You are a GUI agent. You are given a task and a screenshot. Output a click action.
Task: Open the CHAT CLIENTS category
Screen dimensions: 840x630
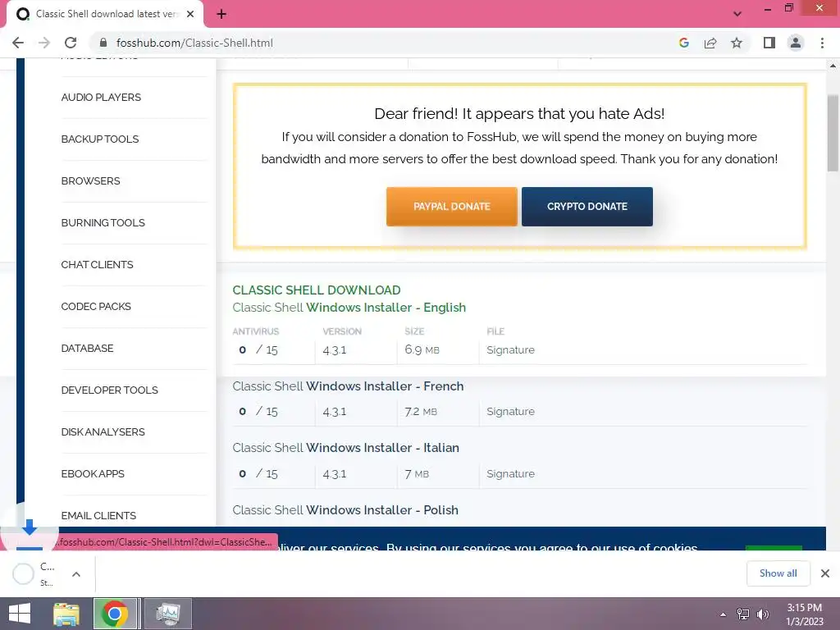tap(97, 265)
